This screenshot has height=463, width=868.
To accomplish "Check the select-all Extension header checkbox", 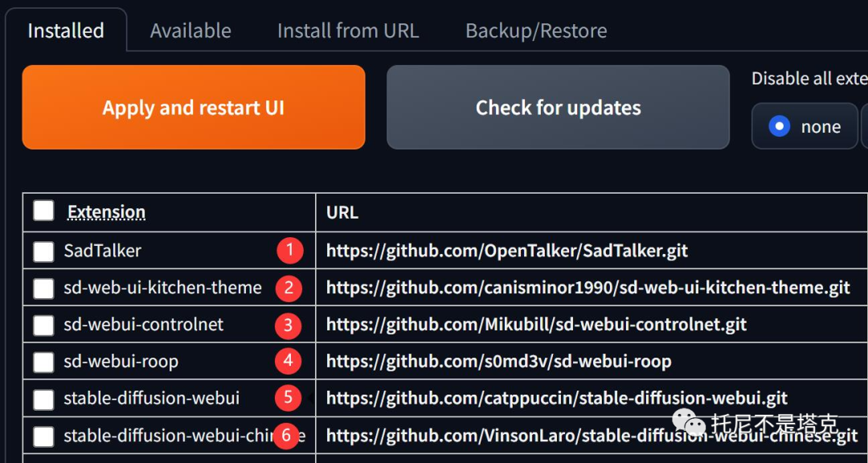I will (43, 211).
